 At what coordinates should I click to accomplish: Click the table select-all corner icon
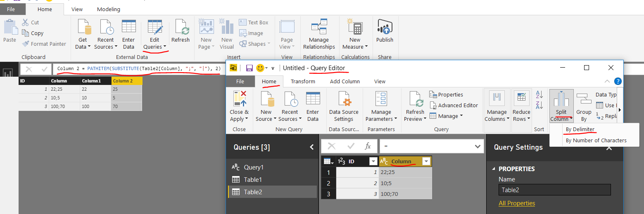328,162
